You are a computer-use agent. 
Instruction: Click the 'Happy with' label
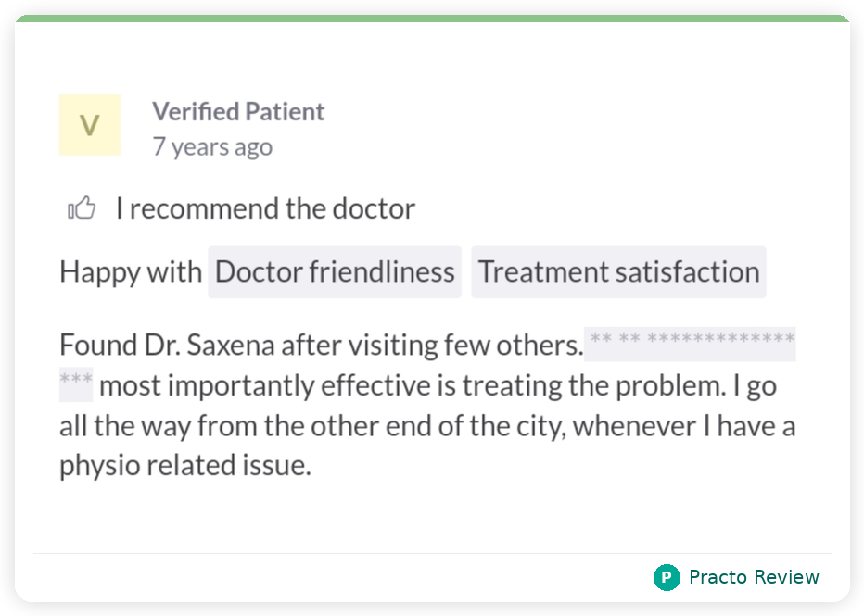[x=131, y=272]
